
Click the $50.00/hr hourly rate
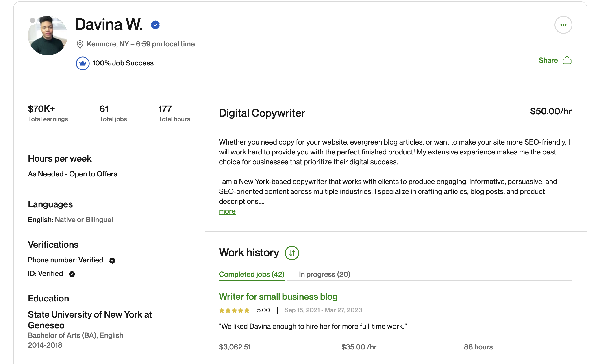tap(551, 111)
